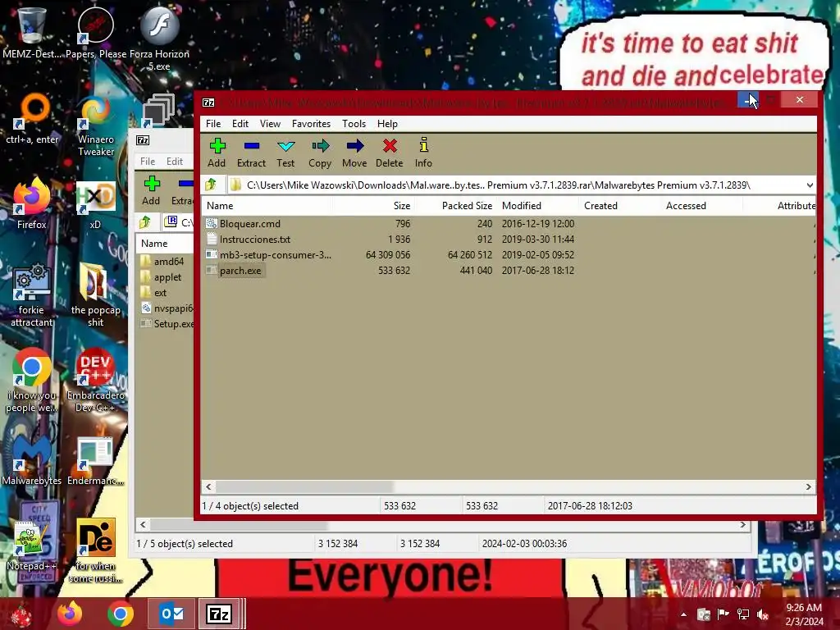Click Outlook icon in the taskbar

point(171,614)
